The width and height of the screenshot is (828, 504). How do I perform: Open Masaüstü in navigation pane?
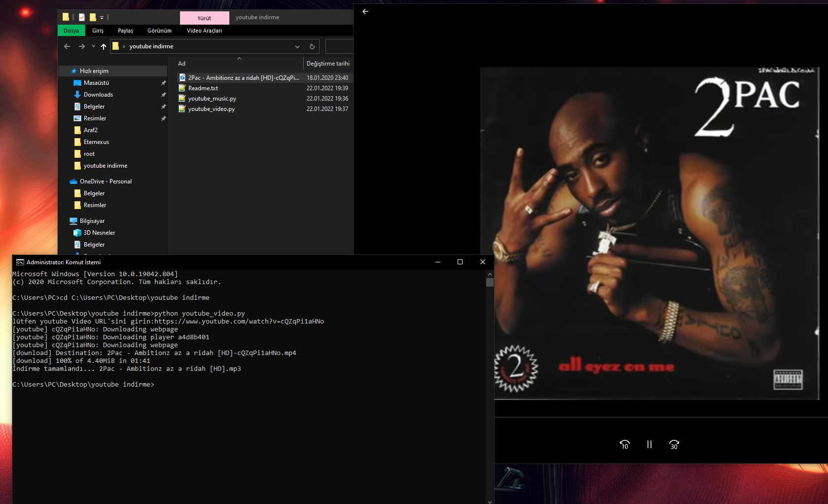(x=96, y=83)
